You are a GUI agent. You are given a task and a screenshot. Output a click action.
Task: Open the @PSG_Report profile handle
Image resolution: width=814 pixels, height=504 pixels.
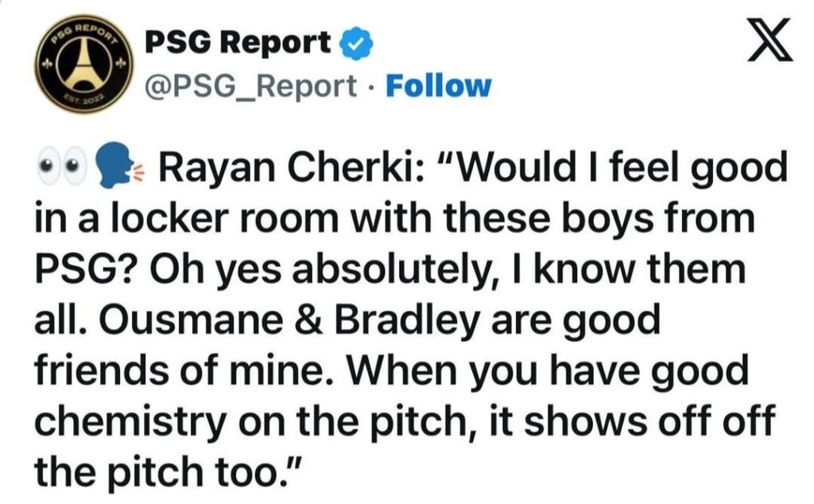pyautogui.click(x=250, y=84)
